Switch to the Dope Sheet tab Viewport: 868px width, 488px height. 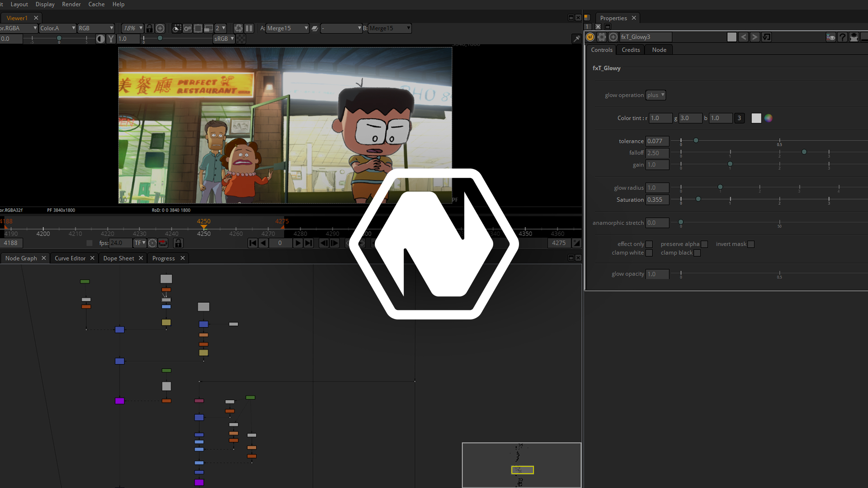coord(118,258)
